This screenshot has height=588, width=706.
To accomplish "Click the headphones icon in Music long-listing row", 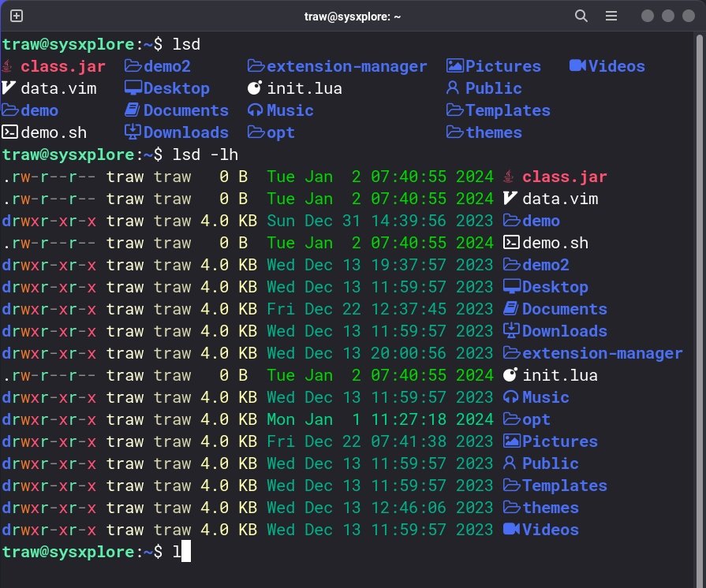I will point(510,396).
